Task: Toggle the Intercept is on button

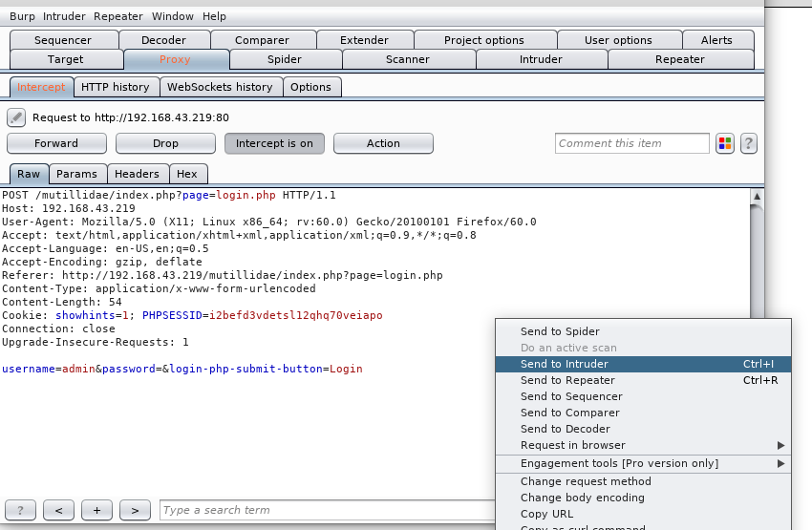Action: pos(274,143)
